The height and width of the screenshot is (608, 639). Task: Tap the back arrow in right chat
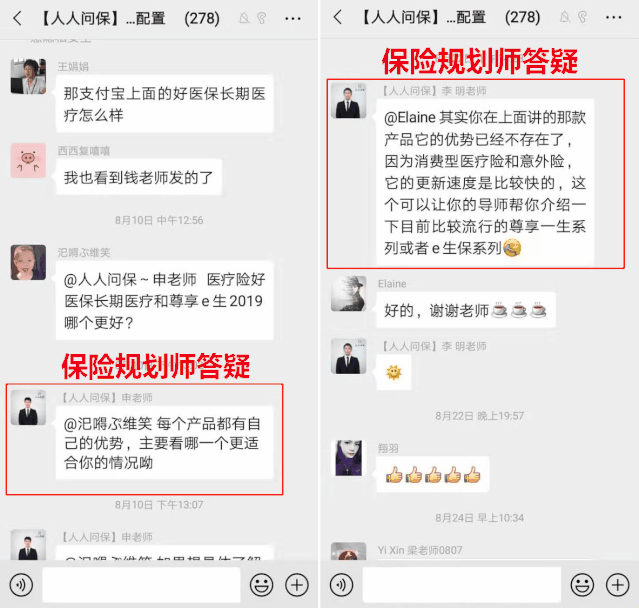click(x=337, y=18)
